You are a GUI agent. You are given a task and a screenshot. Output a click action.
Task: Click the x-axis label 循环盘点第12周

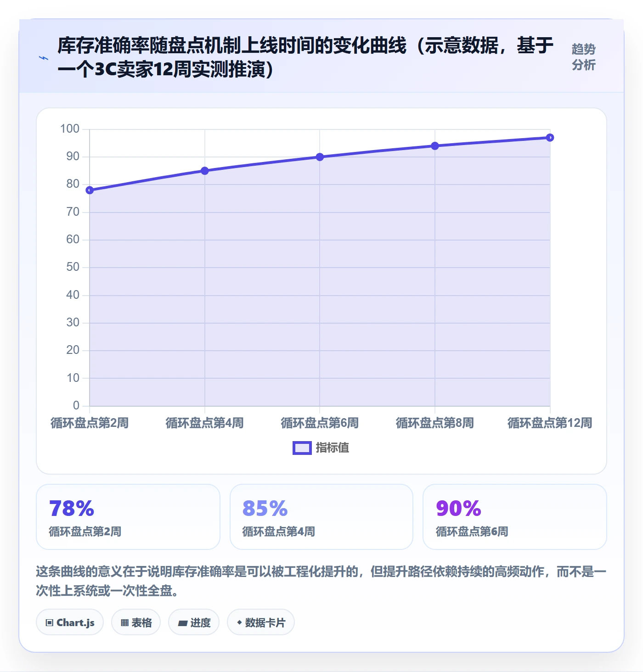[550, 423]
